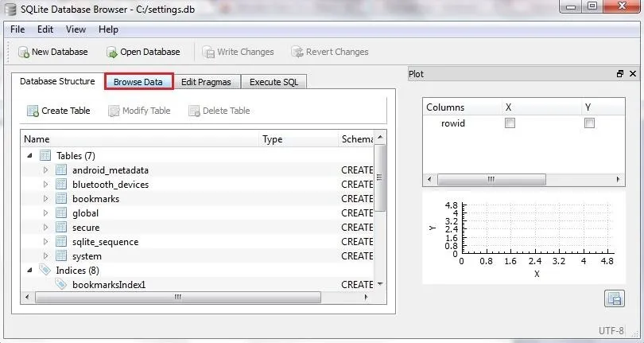The height and width of the screenshot is (343, 644).
Task: Check the rowid X column checkbox
Action: pyautogui.click(x=510, y=123)
